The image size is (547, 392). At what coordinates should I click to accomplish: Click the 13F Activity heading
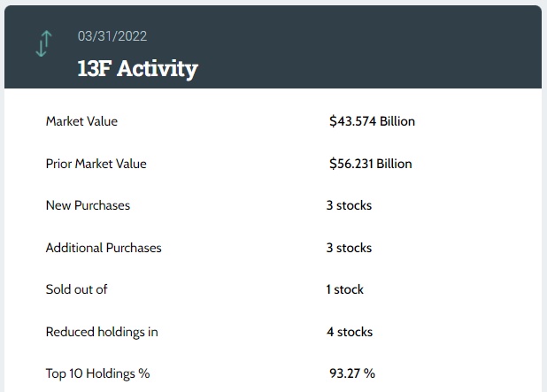137,68
